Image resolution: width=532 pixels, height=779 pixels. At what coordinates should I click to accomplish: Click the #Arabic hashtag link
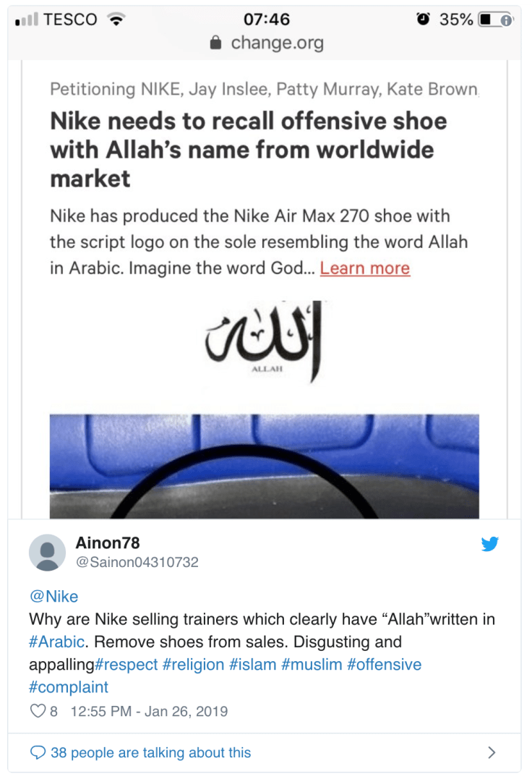56,642
